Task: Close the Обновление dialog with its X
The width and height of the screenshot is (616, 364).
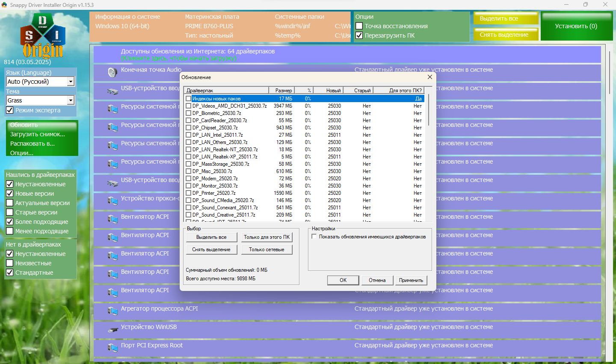Action: tap(430, 77)
